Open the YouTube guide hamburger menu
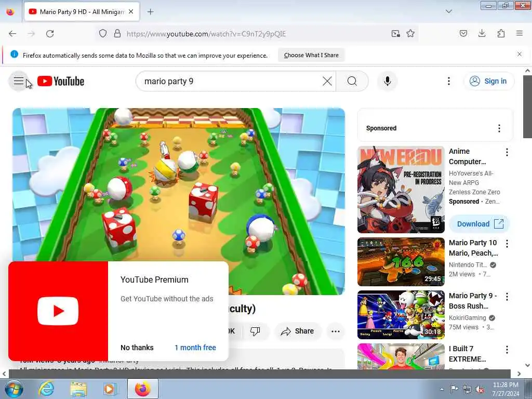 [x=19, y=81]
